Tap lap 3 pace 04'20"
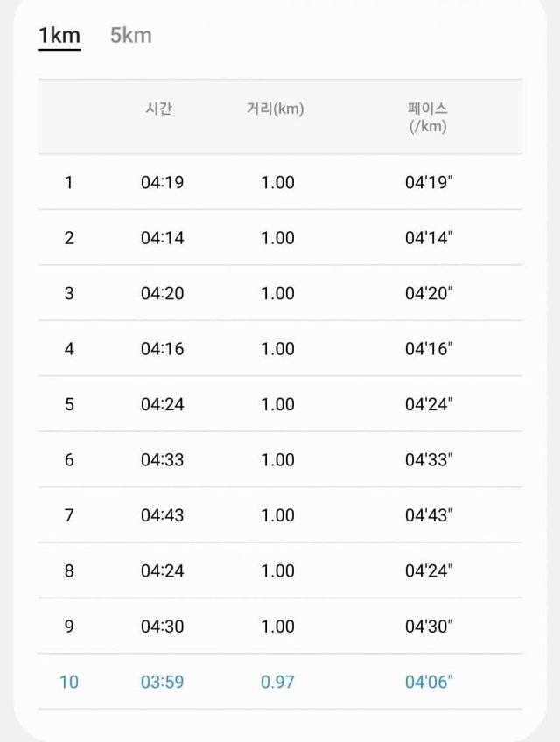Image resolution: width=560 pixels, height=742 pixels. tap(428, 293)
